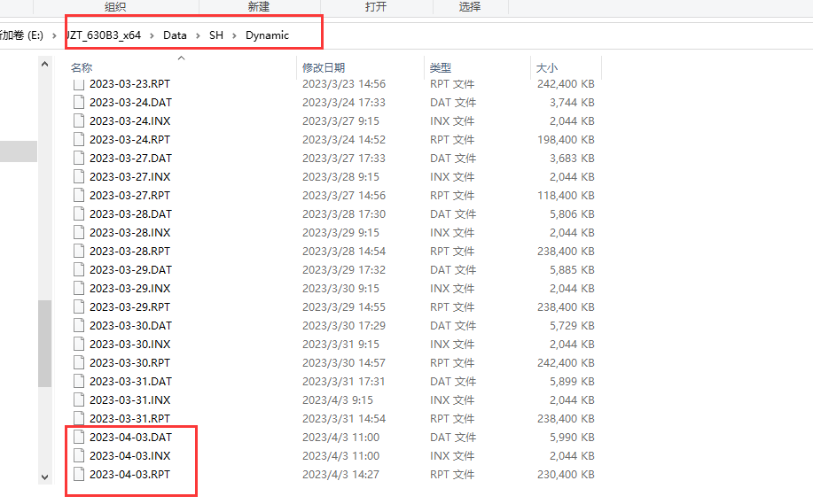The width and height of the screenshot is (813, 504).
Task: Click the navigation pane scroll down arrow
Action: coord(44,477)
